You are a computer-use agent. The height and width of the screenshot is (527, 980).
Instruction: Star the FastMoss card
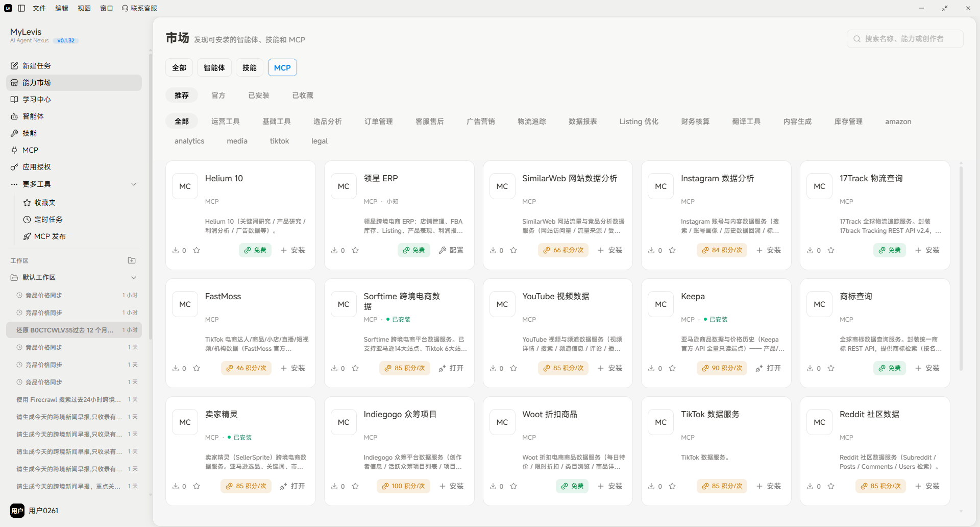pyautogui.click(x=197, y=368)
